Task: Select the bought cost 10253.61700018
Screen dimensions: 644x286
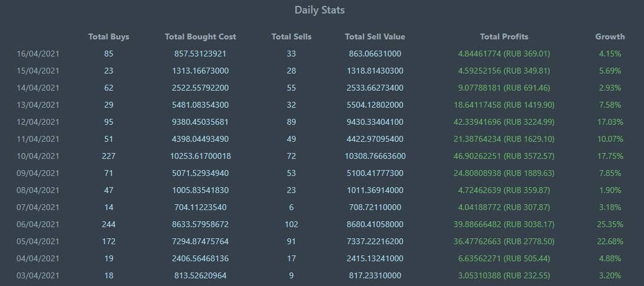Action: [x=200, y=156]
